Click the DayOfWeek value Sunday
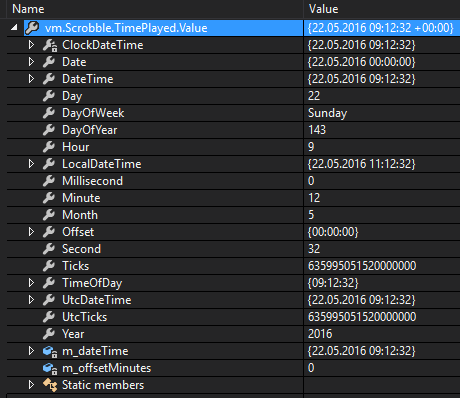This screenshot has height=398, width=460. (x=327, y=113)
